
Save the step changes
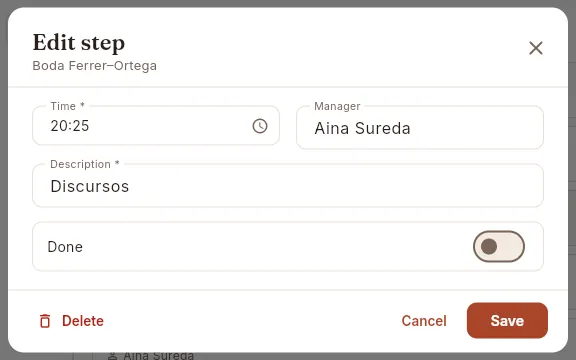tap(507, 321)
